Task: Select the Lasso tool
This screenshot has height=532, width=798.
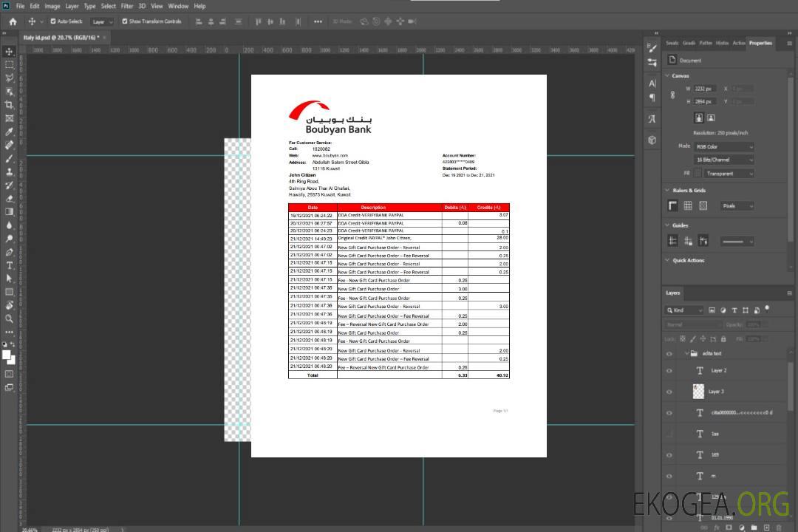Action: click(9, 78)
